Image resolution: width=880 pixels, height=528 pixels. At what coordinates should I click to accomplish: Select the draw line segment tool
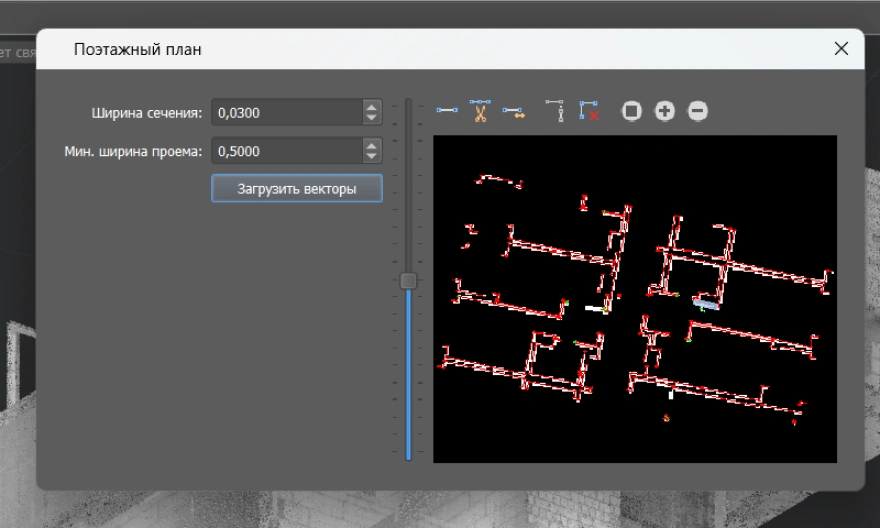(x=447, y=111)
